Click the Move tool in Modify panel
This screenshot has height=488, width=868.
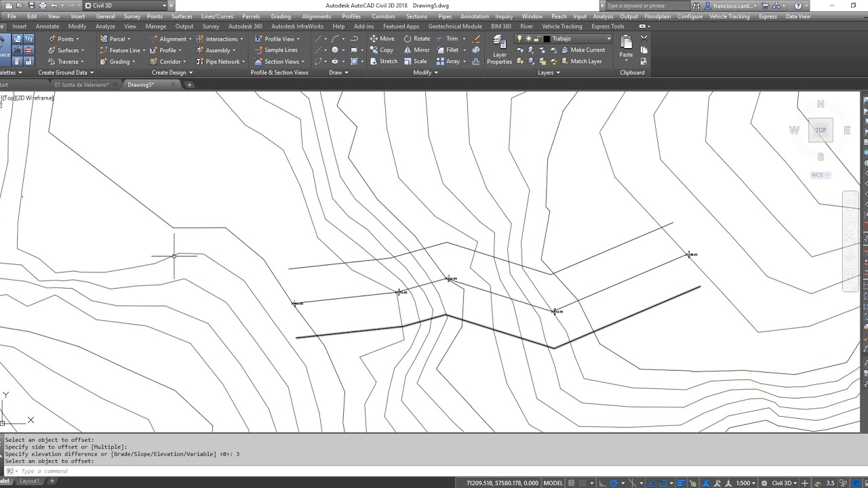pos(382,39)
